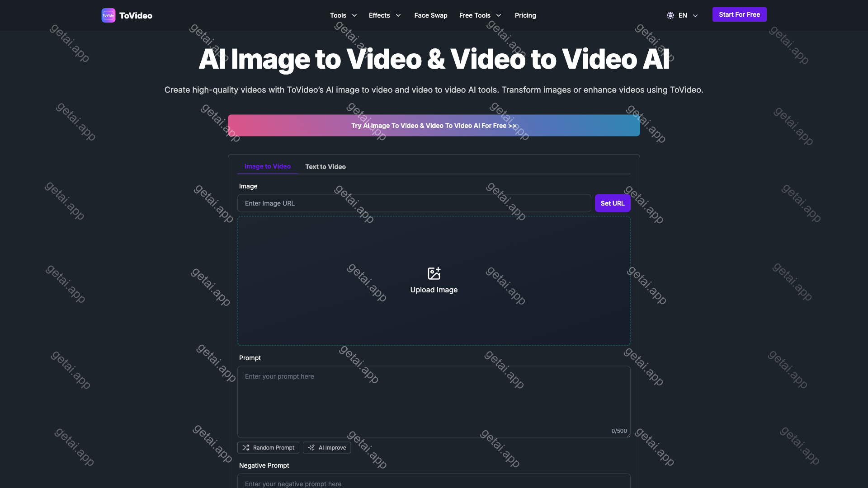Focus the prompt text area
The image size is (868, 488).
click(x=434, y=402)
